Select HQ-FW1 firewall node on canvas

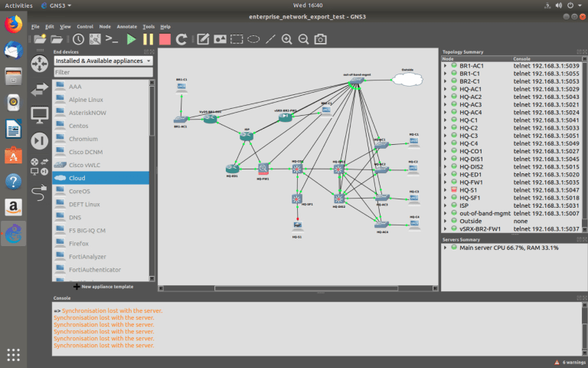pos(263,169)
